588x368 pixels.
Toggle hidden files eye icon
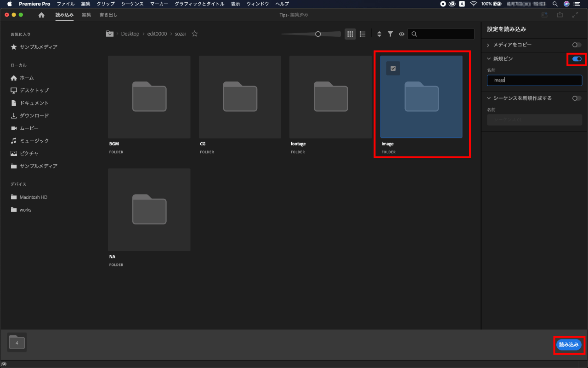click(x=401, y=34)
